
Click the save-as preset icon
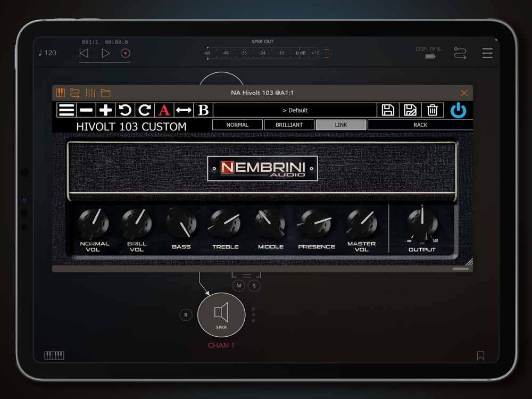[410, 110]
